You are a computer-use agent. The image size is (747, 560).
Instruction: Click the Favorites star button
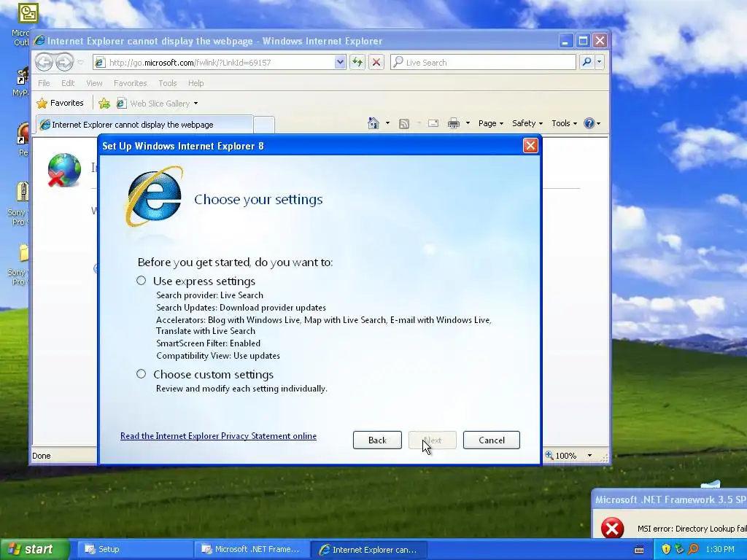(x=60, y=103)
